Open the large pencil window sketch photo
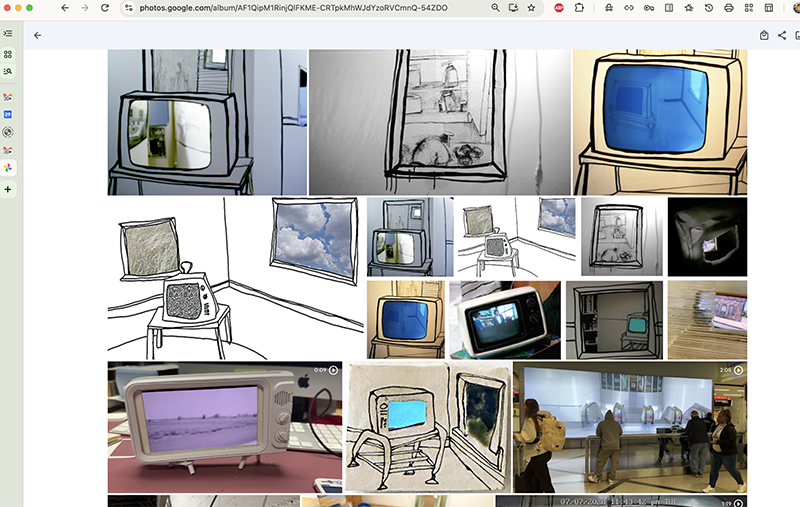This screenshot has width=800, height=507. 440,122
